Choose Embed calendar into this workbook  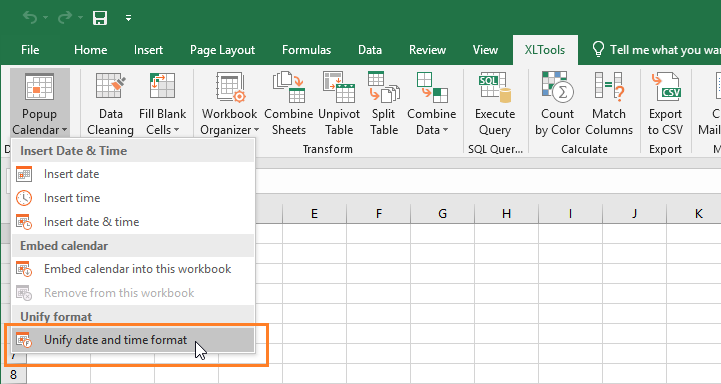133,269
